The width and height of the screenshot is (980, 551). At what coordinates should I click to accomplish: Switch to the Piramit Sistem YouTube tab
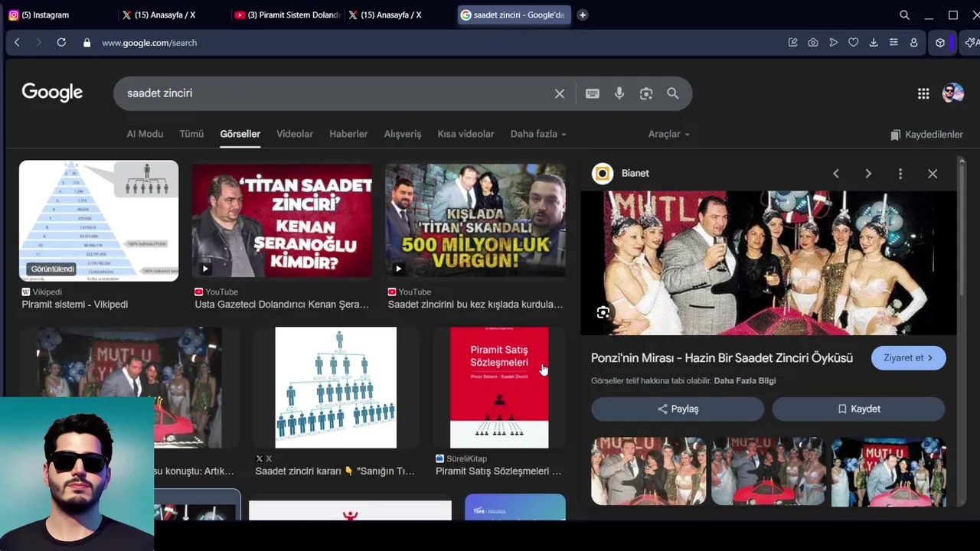pos(287,15)
